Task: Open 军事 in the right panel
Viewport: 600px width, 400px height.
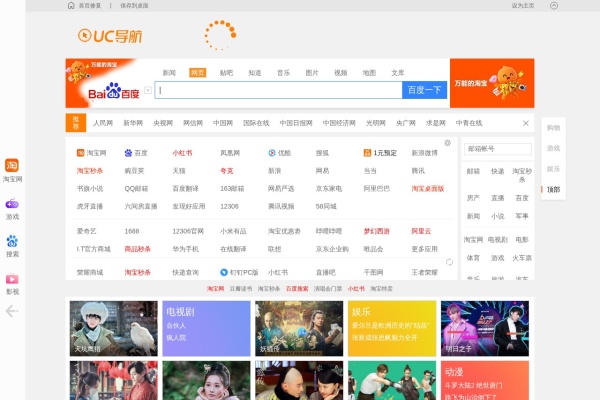Action: (522, 216)
